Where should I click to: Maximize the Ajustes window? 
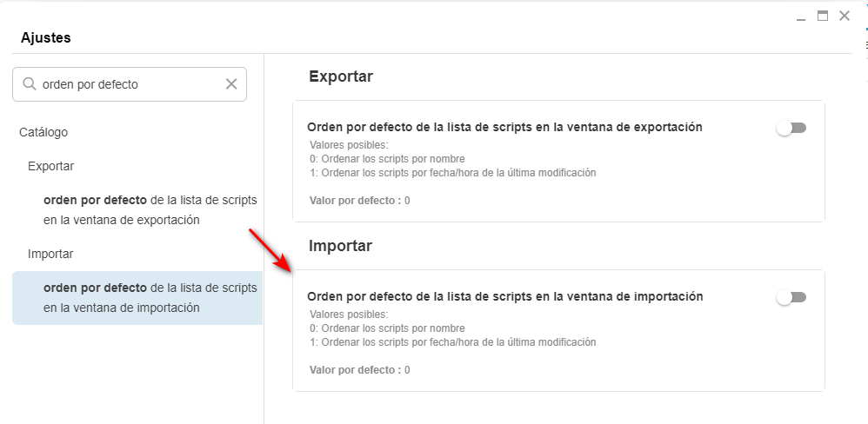822,16
